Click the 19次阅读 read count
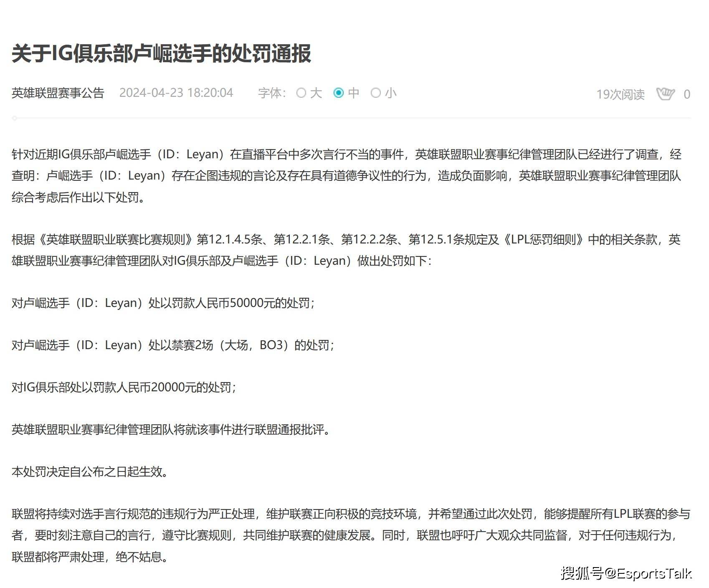This screenshot has height=588, width=709. click(620, 94)
